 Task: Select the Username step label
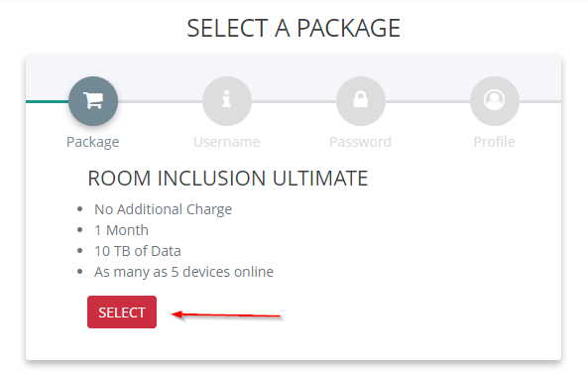click(226, 142)
